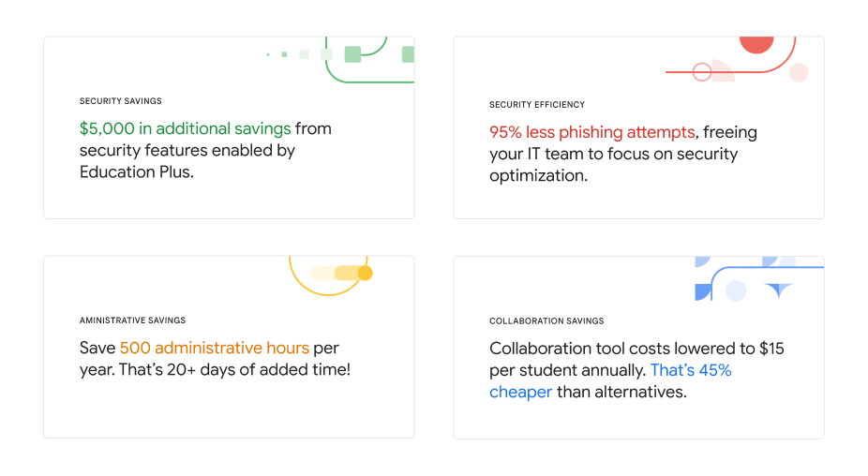
Task: Click the blue quarter-circle shape in Collaboration card
Action: coord(703,291)
